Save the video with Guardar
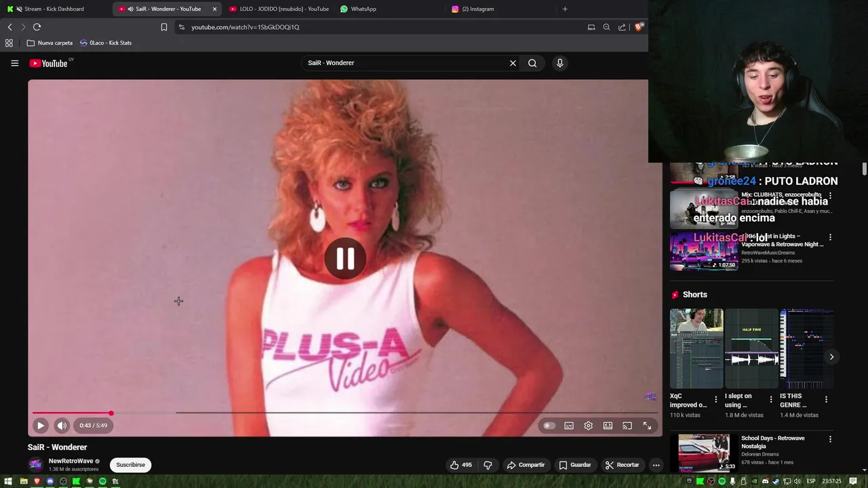This screenshot has height=488, width=868. (574, 465)
